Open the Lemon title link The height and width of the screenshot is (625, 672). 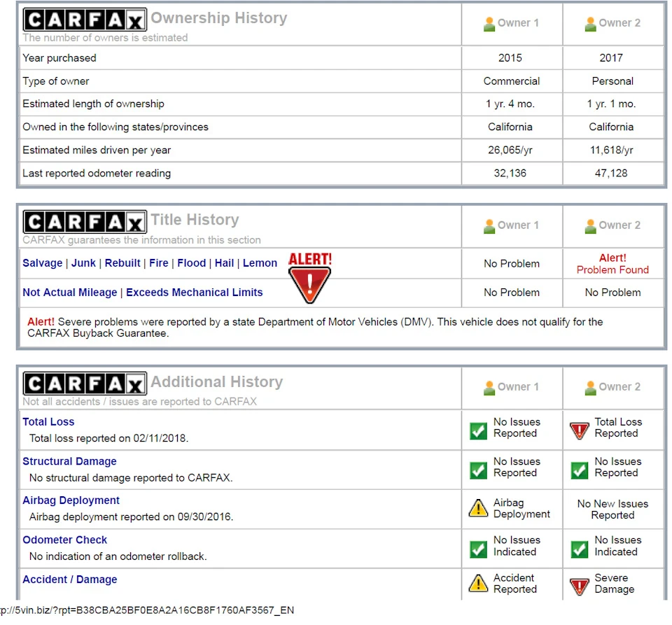point(260,263)
